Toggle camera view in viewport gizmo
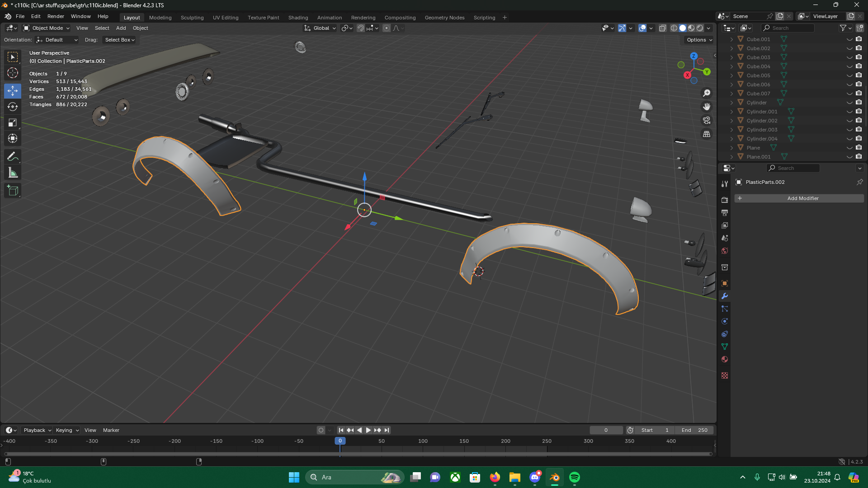Image resolution: width=868 pixels, height=488 pixels. [x=707, y=121]
